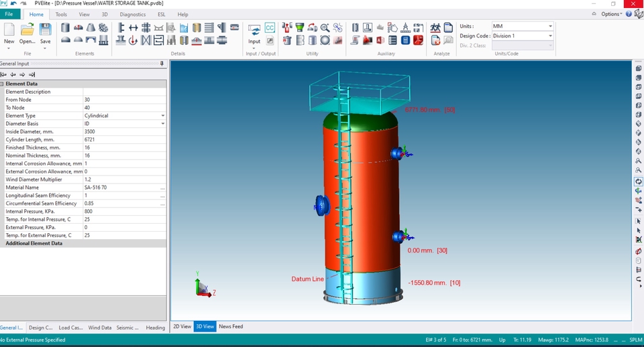Toggle pin on General Input panel

162,64
